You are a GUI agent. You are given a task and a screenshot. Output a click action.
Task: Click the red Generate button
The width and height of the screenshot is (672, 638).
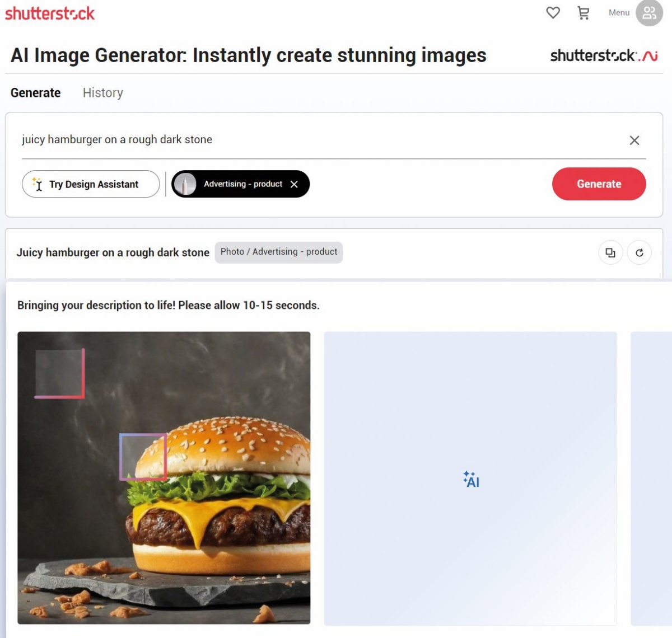599,184
